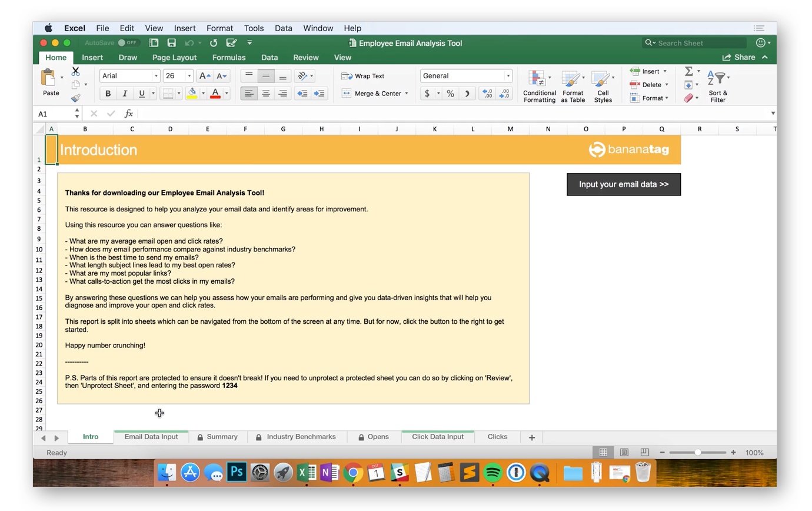Click the Redo circular arrow icon
The width and height of the screenshot is (812, 511).
tap(214, 43)
